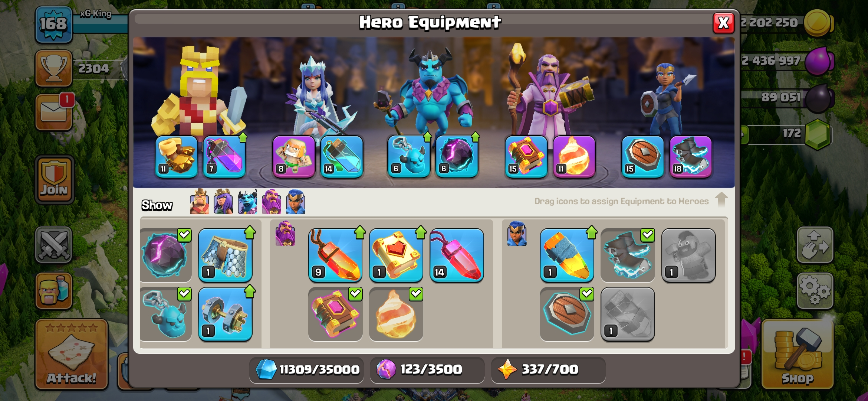Select the Noble Iron dumbbell equipment
Screen dimensions: 868x401
pyautogui.click(x=225, y=314)
